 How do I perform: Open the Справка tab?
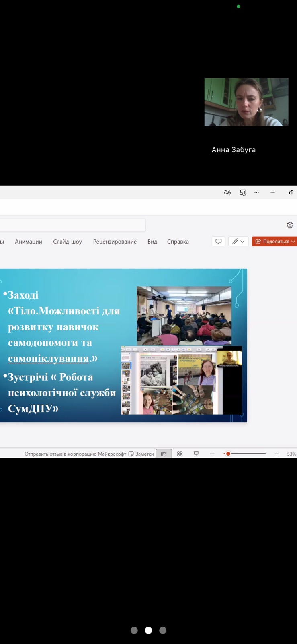tap(178, 242)
